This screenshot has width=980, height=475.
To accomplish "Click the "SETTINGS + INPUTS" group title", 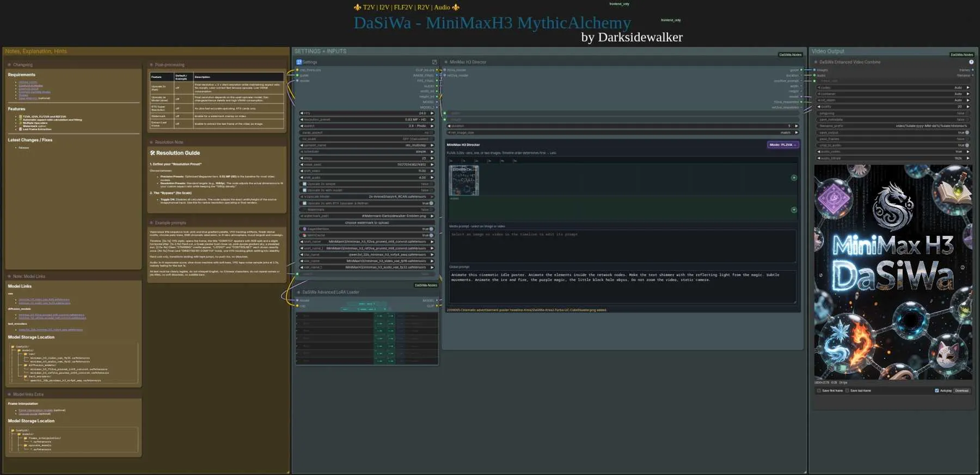I will 321,51.
